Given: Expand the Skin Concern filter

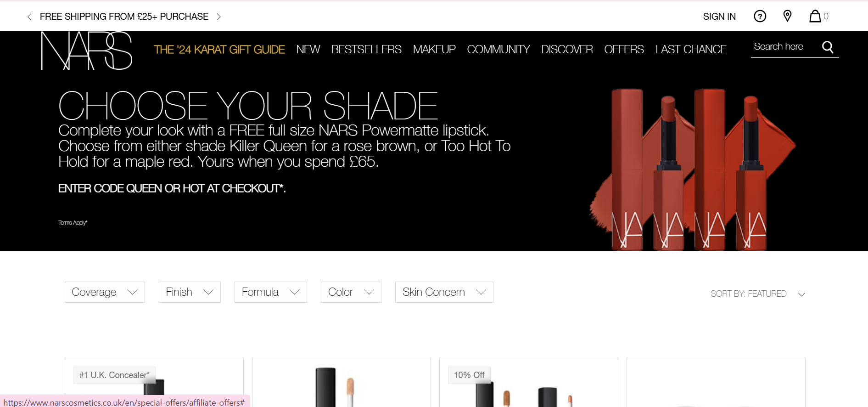Looking at the screenshot, I should (444, 292).
